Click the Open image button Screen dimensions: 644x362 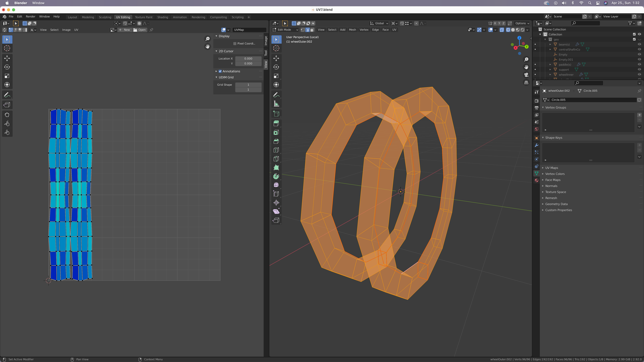tap(140, 30)
